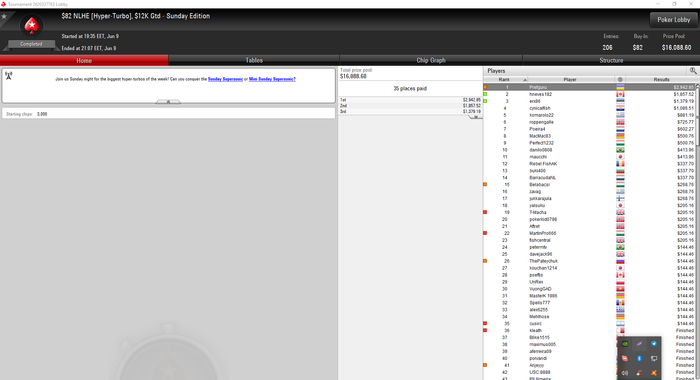This screenshot has width=700, height=380.
Task: Click 3rd place prize row
Action: 410,112
